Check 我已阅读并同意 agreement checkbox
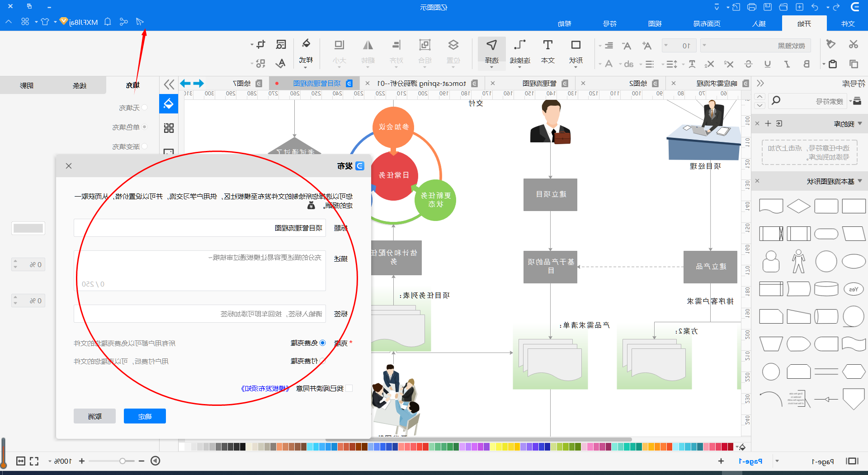The image size is (868, 475). 349,388
